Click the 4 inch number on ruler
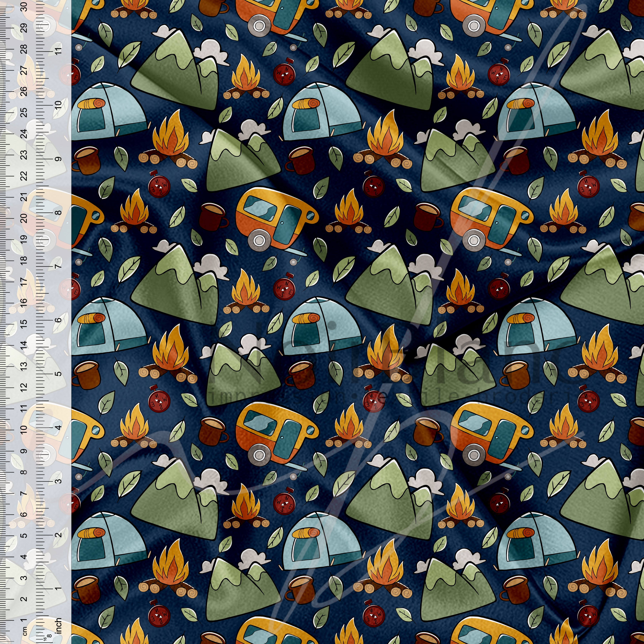 coord(59,427)
